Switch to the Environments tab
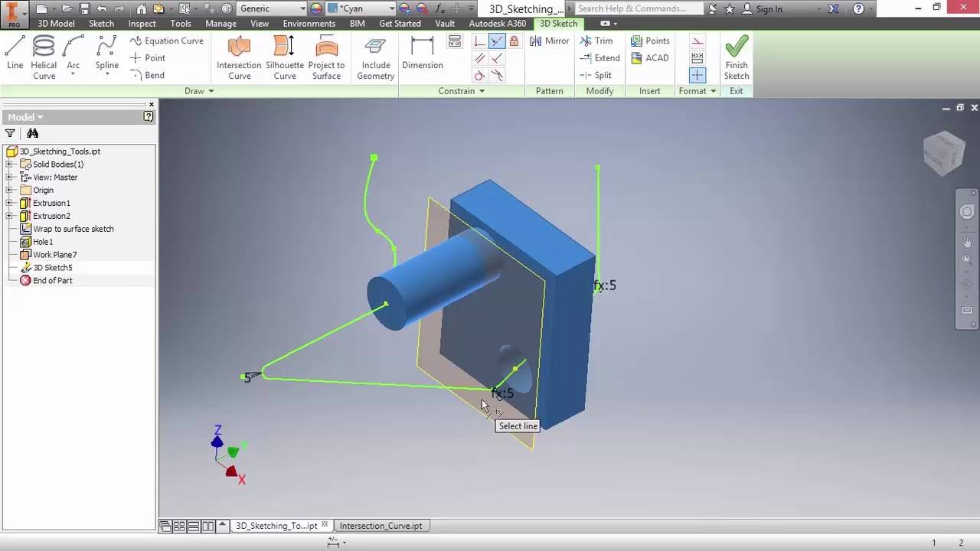The height and width of the screenshot is (551, 980). (x=309, y=24)
